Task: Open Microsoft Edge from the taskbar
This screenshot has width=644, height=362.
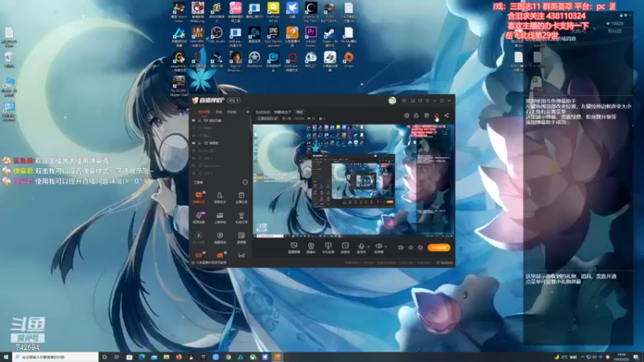Action: pyautogui.click(x=142, y=357)
